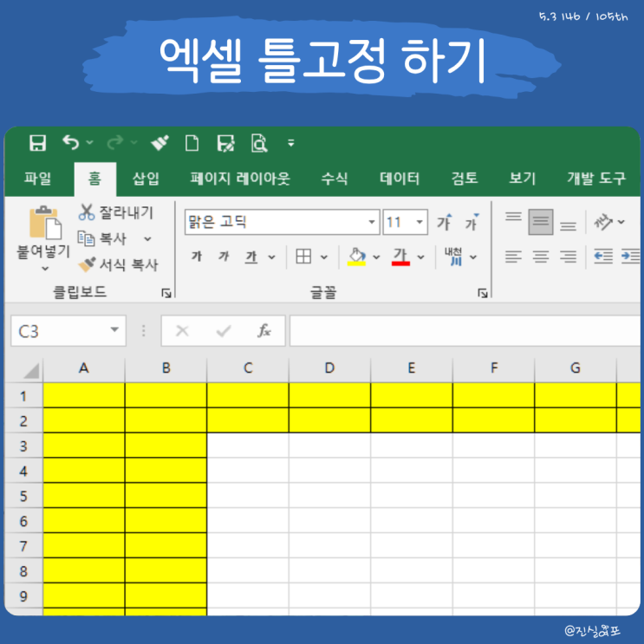Image resolution: width=644 pixels, height=644 pixels.
Task: Click the formula bar confirm checkmark icon
Action: tap(224, 330)
